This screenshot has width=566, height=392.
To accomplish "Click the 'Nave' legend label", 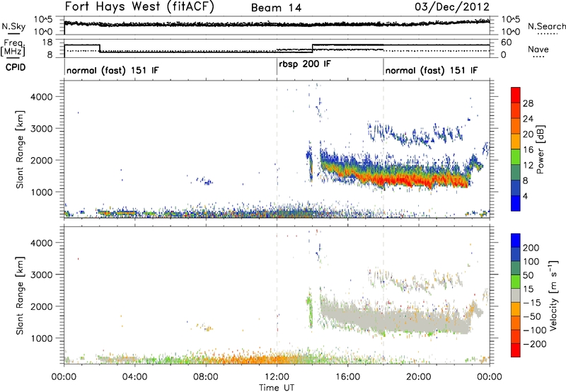I will coord(538,49).
